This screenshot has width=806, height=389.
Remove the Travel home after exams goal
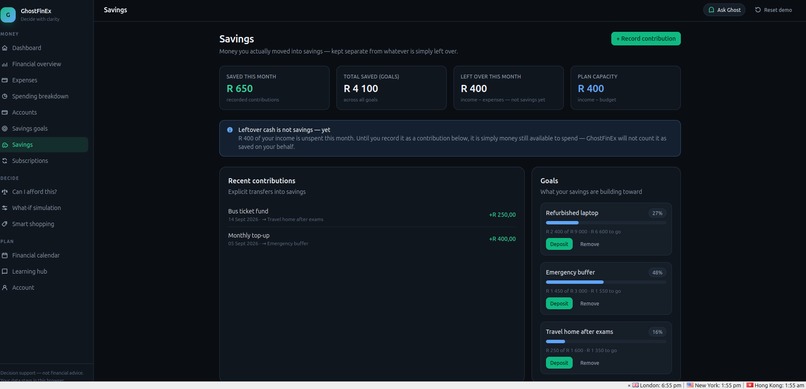point(590,363)
